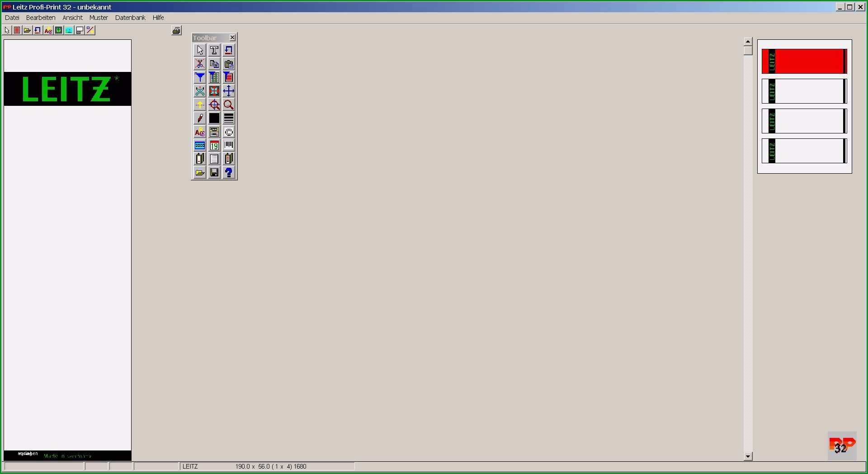
Task: Click the PP 32 logo in the bottom right corner
Action: tap(842, 446)
